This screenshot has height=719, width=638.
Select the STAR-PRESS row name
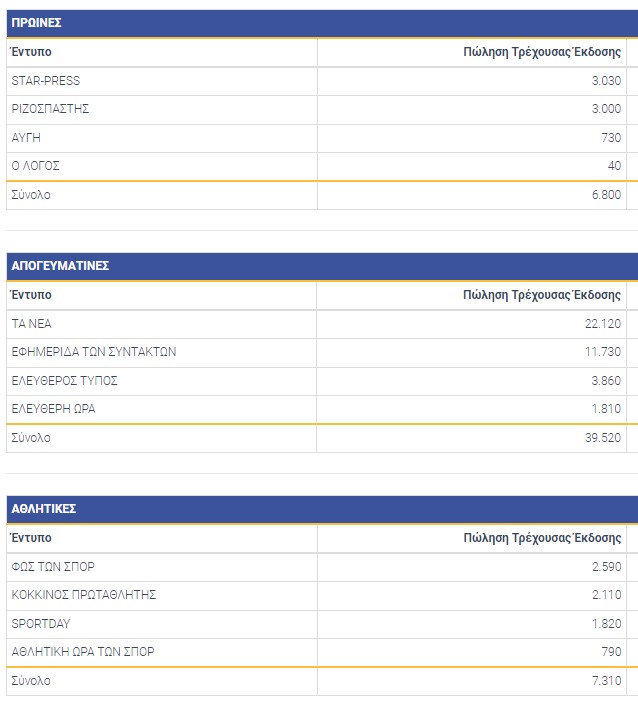click(x=46, y=81)
